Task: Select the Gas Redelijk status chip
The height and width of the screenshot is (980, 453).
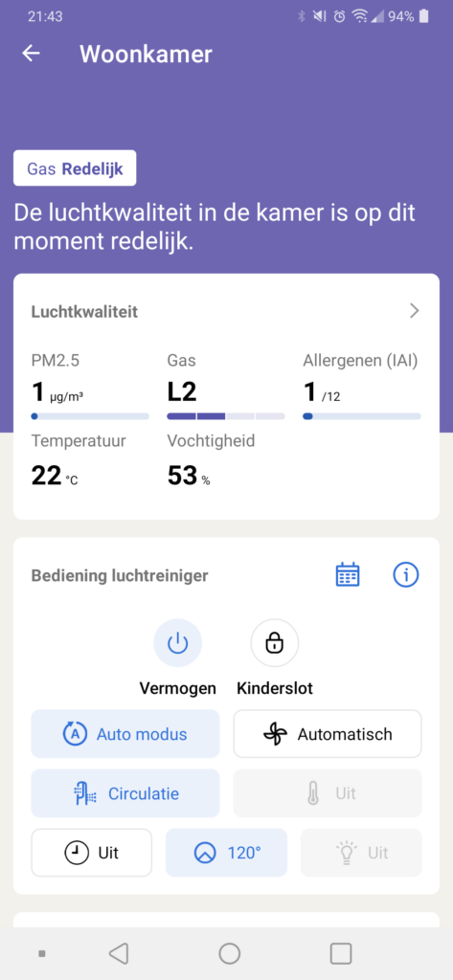Action: pos(75,168)
